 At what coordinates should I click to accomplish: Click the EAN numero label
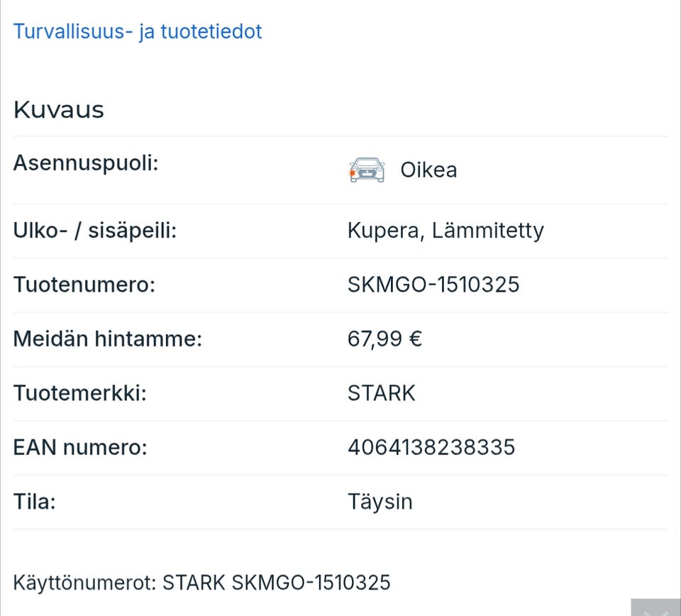pyautogui.click(x=80, y=447)
